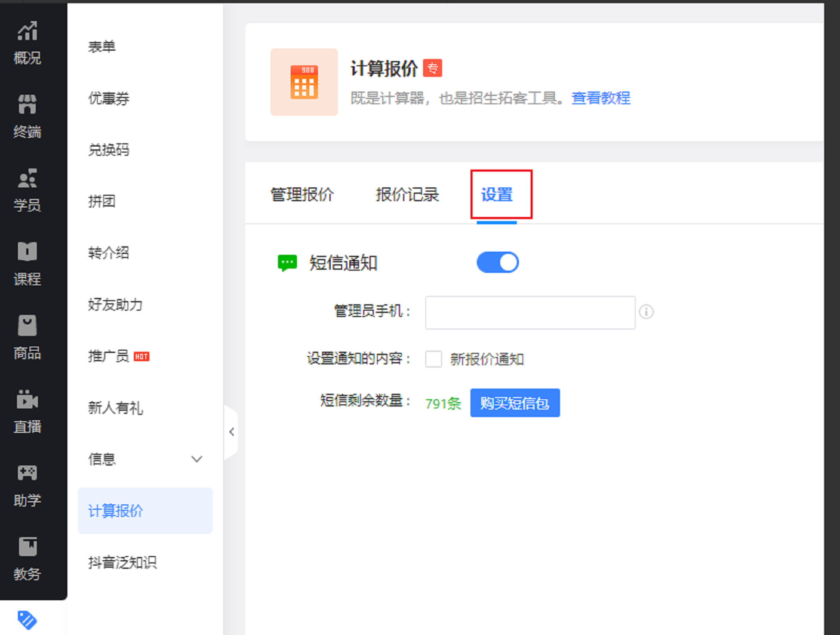Expand the 信息 submenu chevron
The height and width of the screenshot is (635, 840).
[197, 459]
